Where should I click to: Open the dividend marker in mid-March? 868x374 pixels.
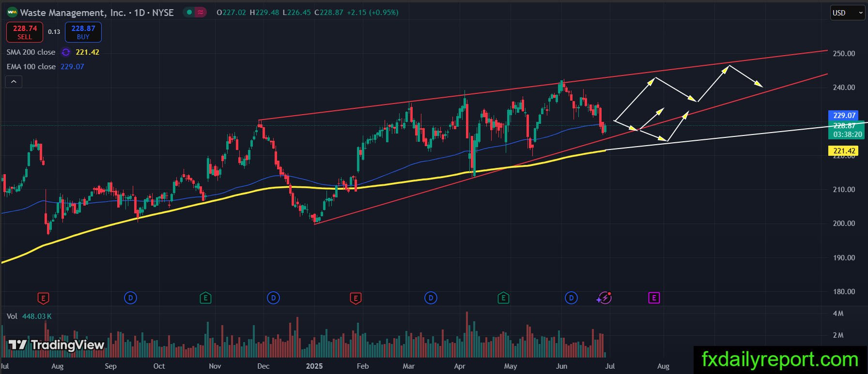(431, 298)
